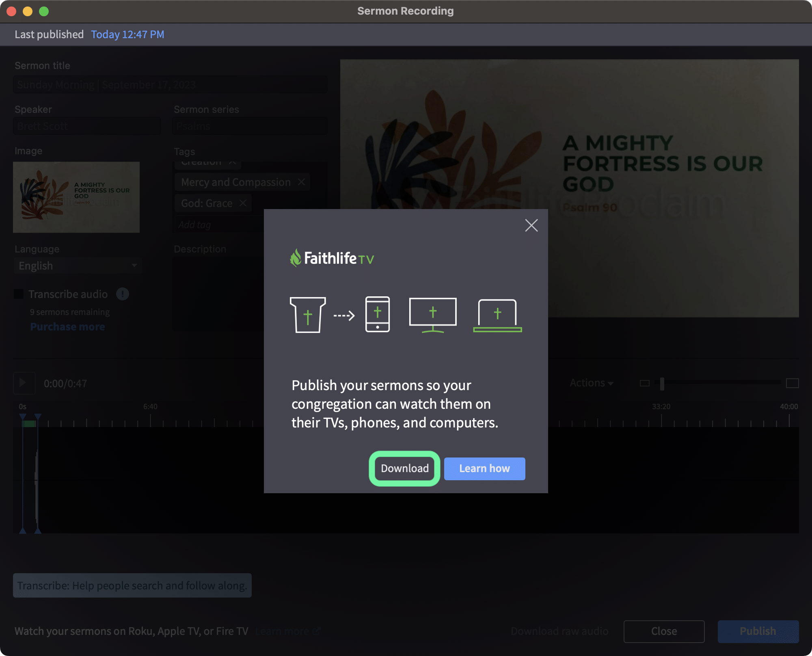Select the sermon image thumbnail
This screenshot has height=656, width=812.
coord(76,197)
